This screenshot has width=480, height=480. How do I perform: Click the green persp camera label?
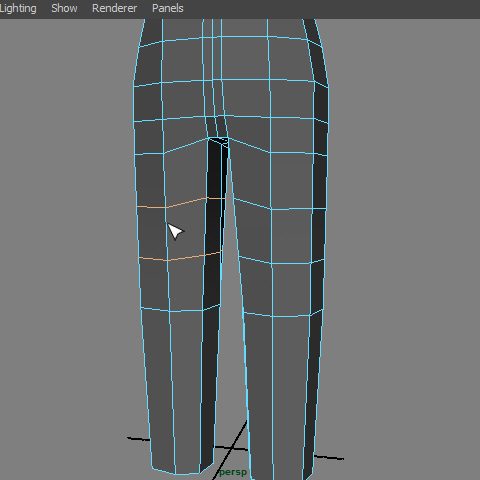click(233, 472)
